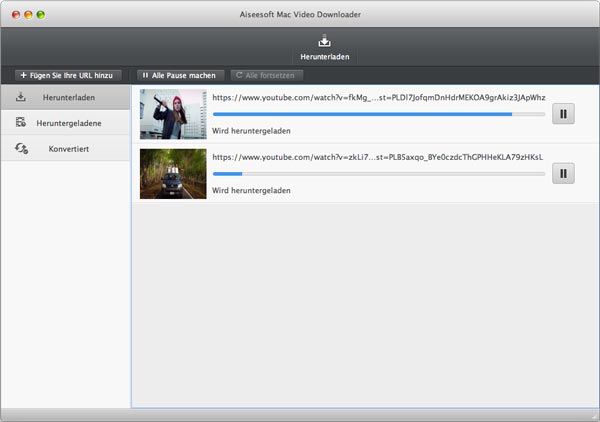Viewport: 600px width, 422px height.
Task: Click the first download's progress bar
Action: tap(378, 114)
